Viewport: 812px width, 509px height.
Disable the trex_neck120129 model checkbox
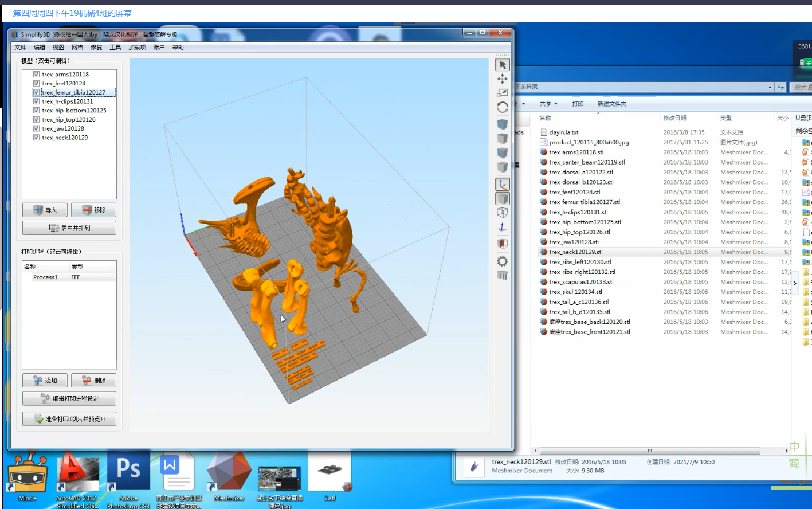[x=36, y=138]
